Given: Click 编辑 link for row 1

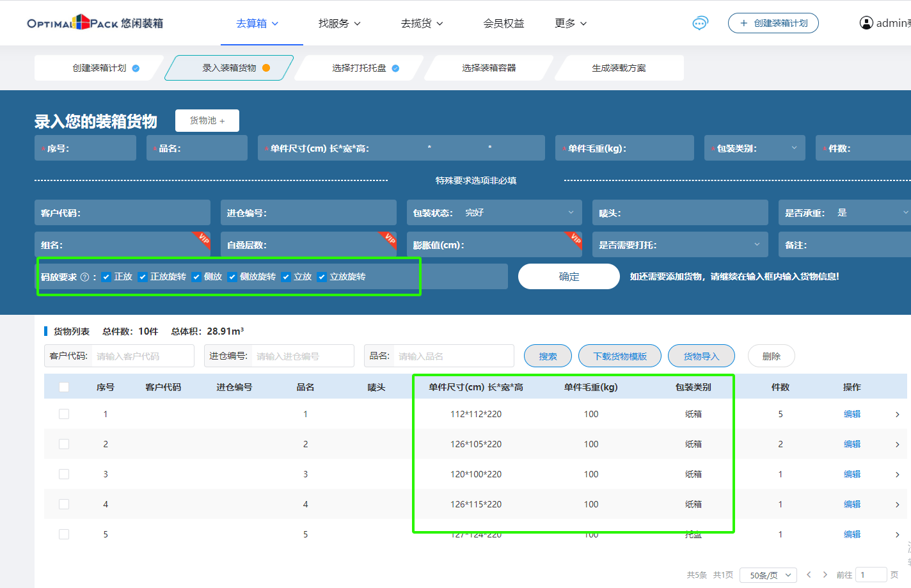Looking at the screenshot, I should (852, 414).
